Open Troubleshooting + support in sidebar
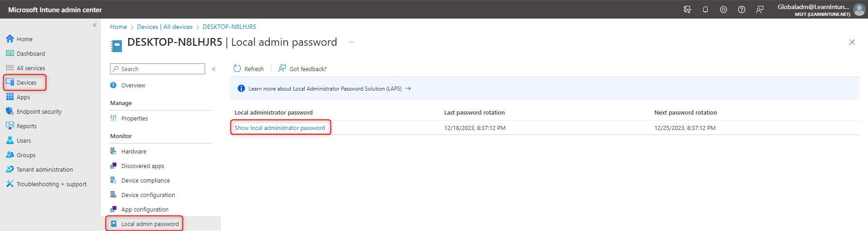The width and height of the screenshot is (868, 231). [x=52, y=184]
